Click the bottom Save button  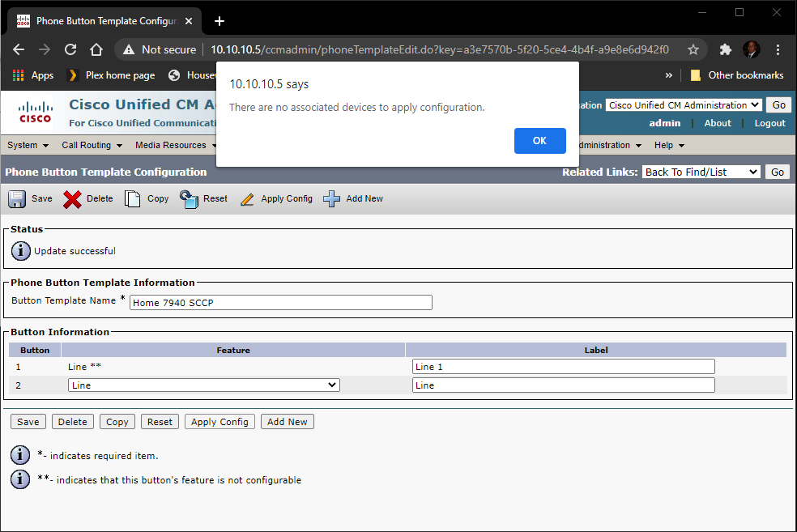click(x=28, y=422)
